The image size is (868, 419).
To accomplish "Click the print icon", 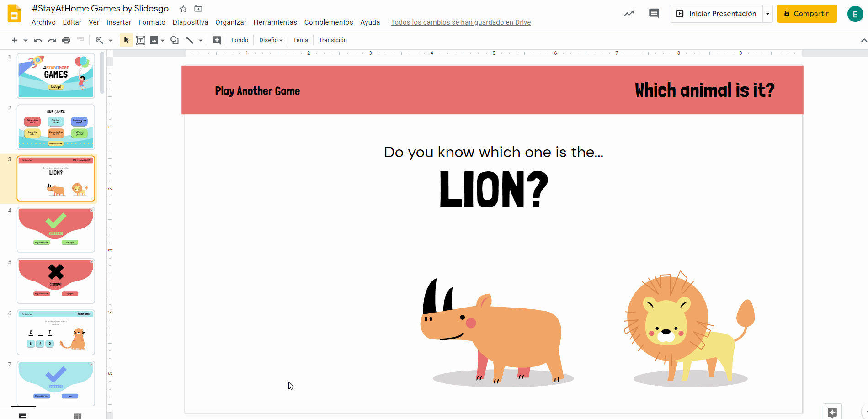I will (66, 40).
